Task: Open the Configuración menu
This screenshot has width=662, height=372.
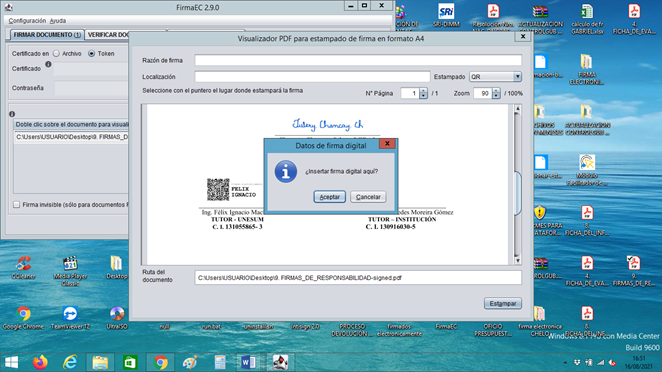Action: click(x=27, y=21)
